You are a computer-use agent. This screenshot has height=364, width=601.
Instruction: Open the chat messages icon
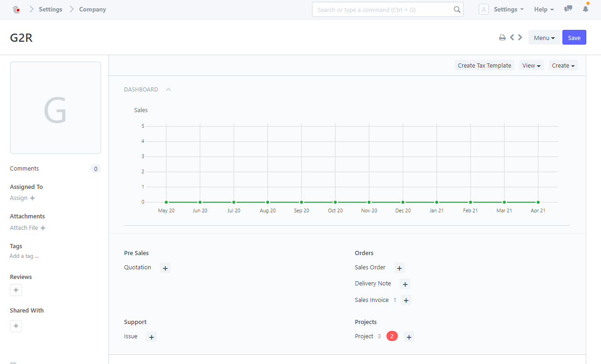pos(568,9)
